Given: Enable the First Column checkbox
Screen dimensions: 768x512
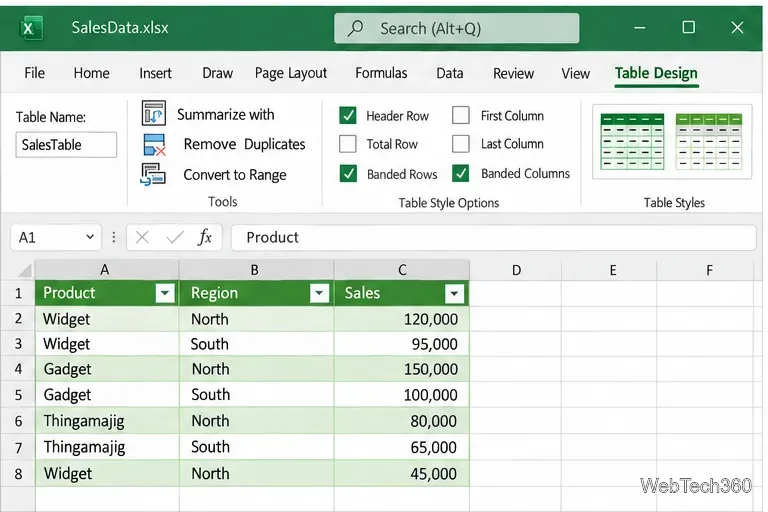Looking at the screenshot, I should 461,115.
